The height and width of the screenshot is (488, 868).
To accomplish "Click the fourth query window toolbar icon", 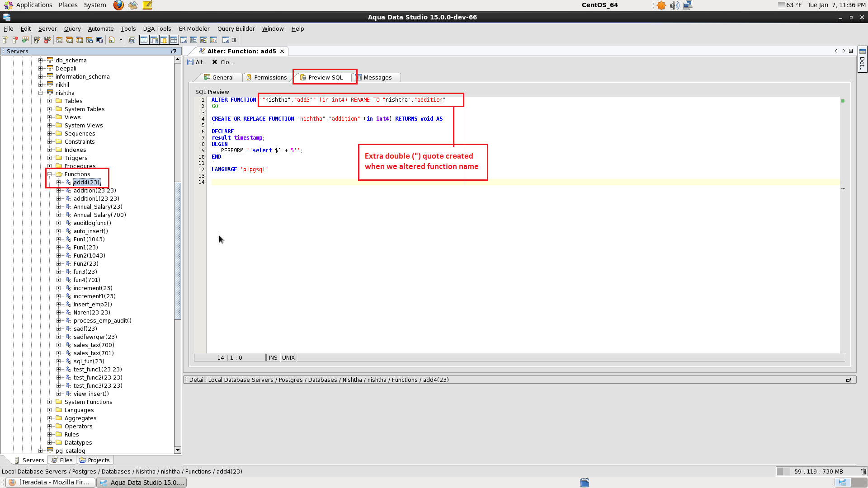I will [89, 40].
